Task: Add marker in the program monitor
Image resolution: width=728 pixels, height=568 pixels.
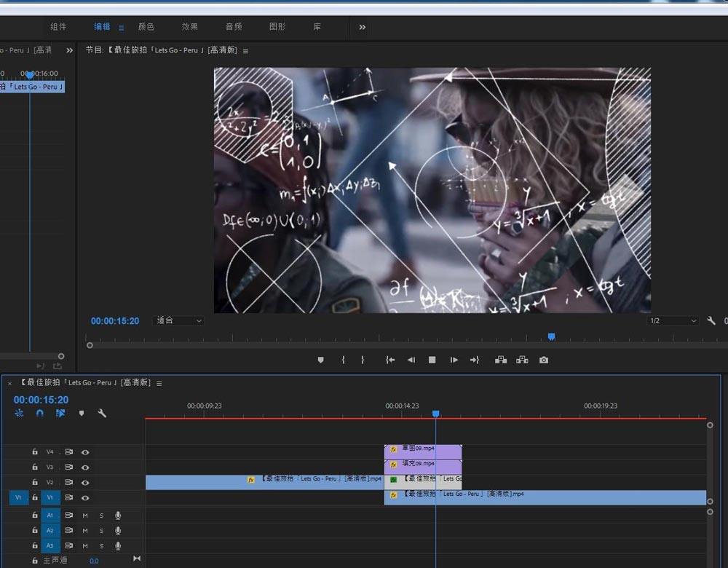Action: click(320, 360)
